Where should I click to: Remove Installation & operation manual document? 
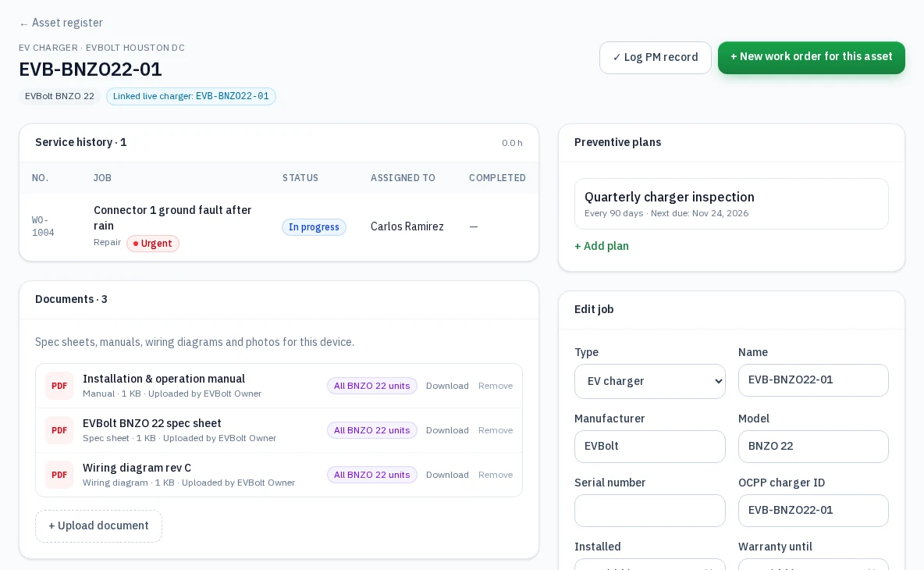[x=496, y=386]
